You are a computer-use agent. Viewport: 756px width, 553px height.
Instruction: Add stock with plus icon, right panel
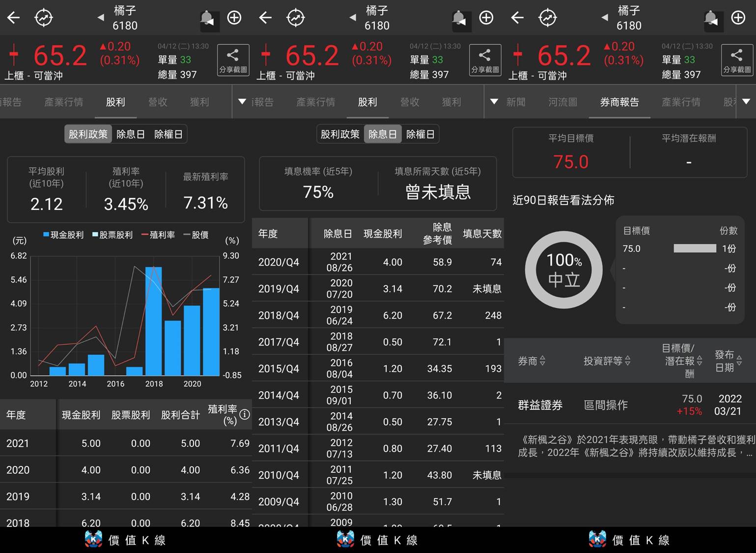(738, 18)
